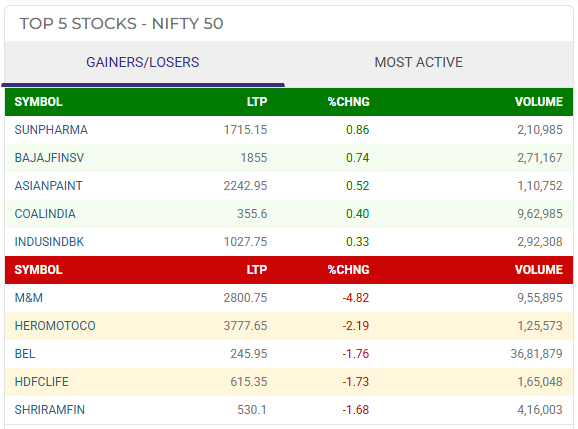Screen dimensions: 578x429
Task: Select HDFCLIFE volume 1,65,048
Action: point(540,382)
